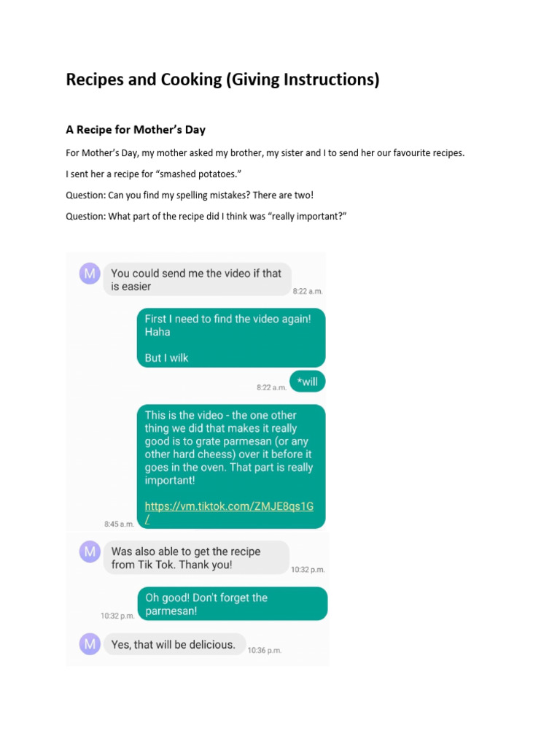Select the "First I need to find the video" bubble
560x747 pixels.
pyautogui.click(x=231, y=338)
